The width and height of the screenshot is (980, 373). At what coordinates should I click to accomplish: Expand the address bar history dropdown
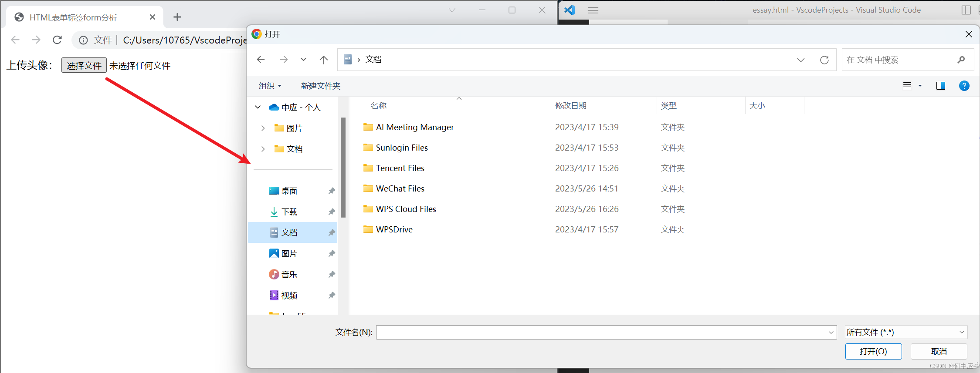(x=801, y=60)
